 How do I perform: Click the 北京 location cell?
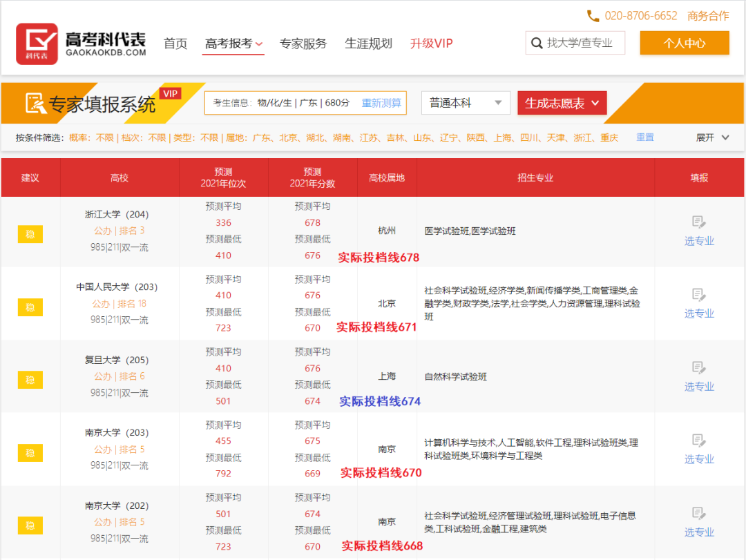pos(387,304)
